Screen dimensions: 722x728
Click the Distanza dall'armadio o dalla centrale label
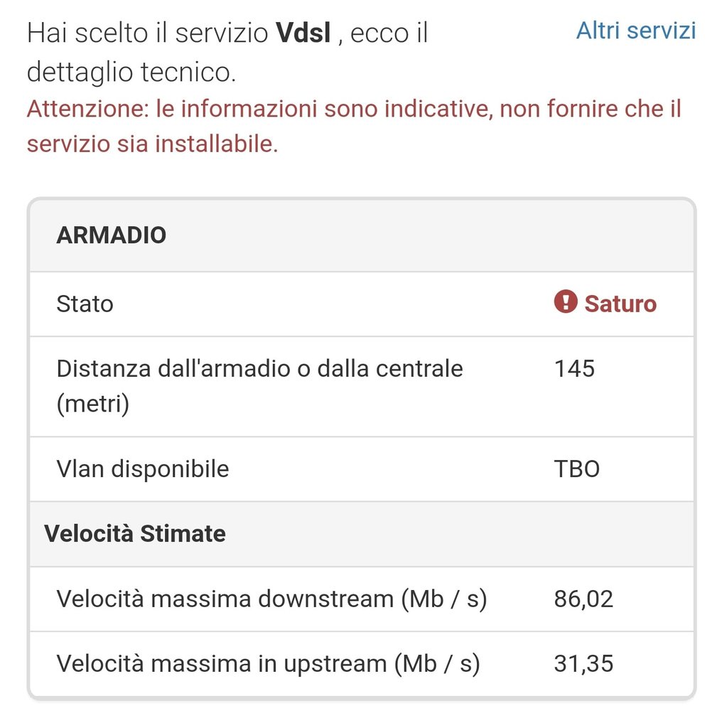click(259, 369)
